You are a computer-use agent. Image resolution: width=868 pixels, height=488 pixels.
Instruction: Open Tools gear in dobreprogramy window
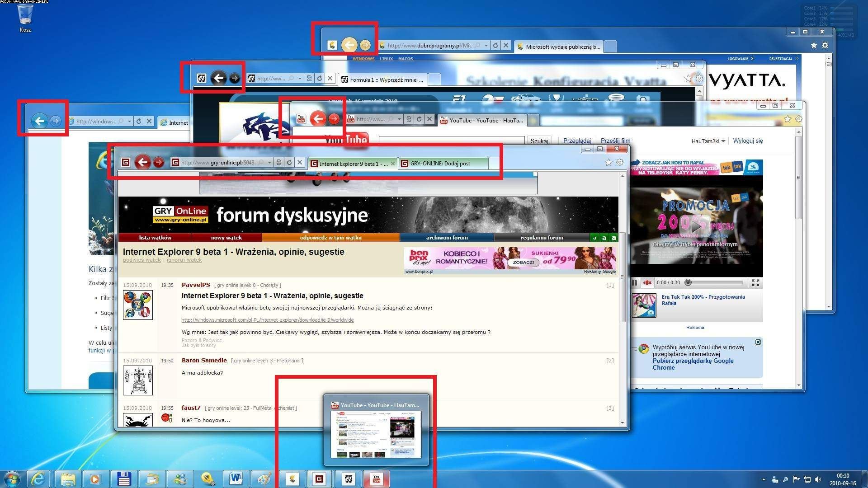coord(825,45)
